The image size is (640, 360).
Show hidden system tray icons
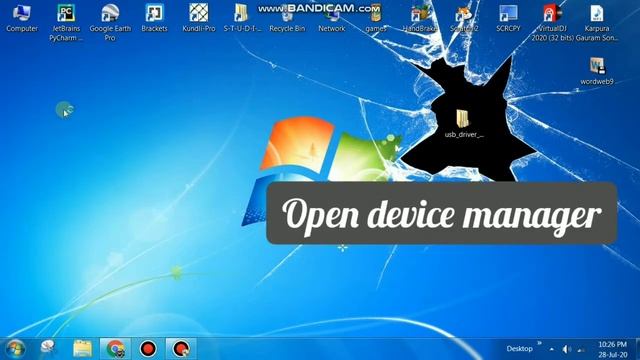pyautogui.click(x=551, y=349)
